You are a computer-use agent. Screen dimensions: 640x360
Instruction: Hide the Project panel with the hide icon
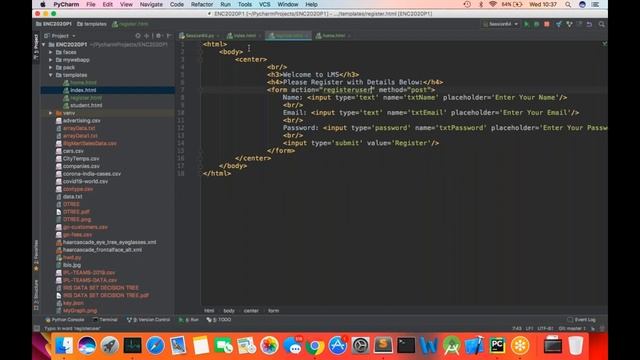169,36
